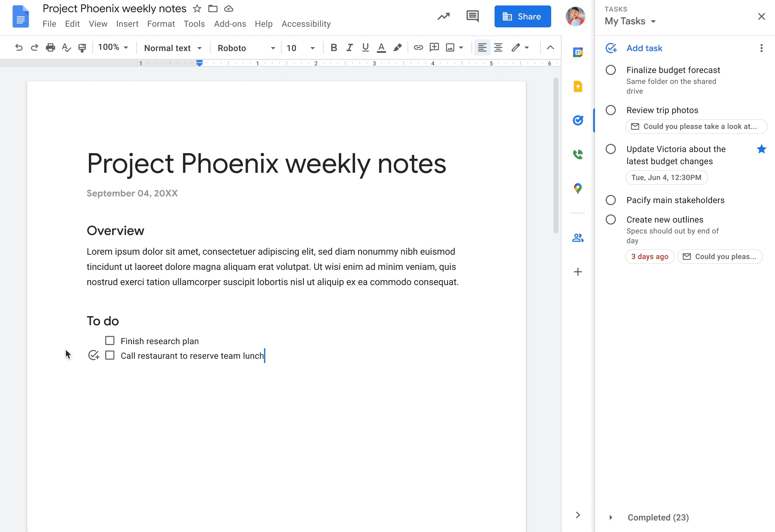Mark 'Finalize budget forecast' task complete
Viewport: 775px width, 532px height.
pos(610,69)
